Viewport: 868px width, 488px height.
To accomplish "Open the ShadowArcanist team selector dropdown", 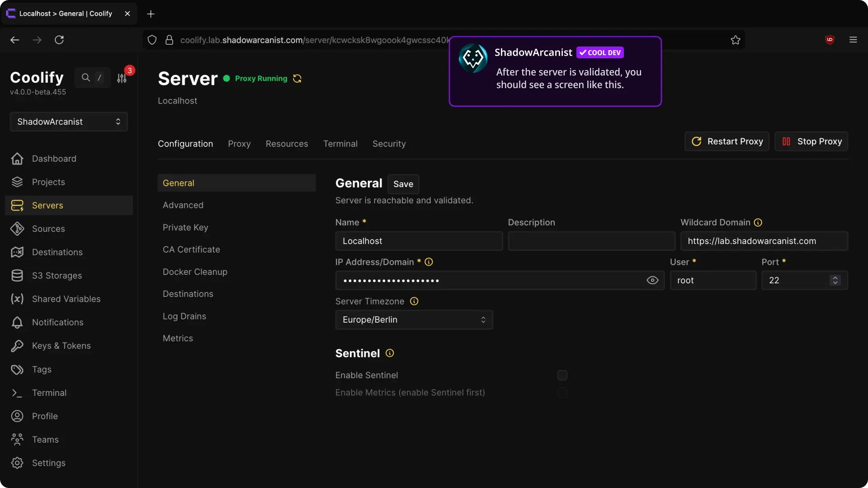I will tap(69, 122).
